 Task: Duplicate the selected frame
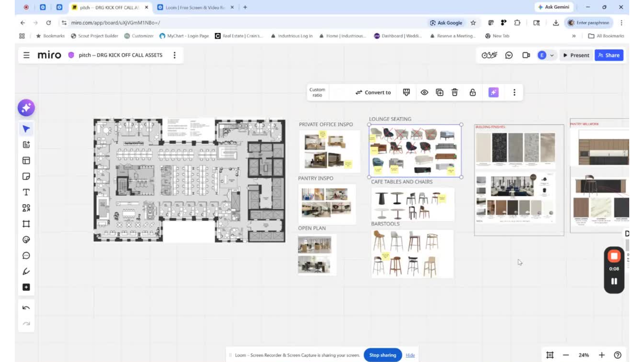pos(439,92)
